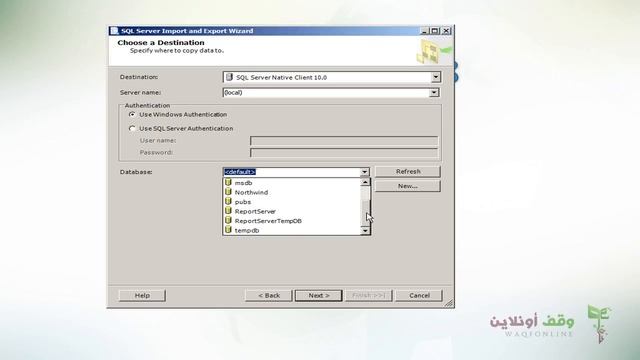Choose ReportServerTempDB in the list
Screen dimensions: 640x360
point(292,220)
